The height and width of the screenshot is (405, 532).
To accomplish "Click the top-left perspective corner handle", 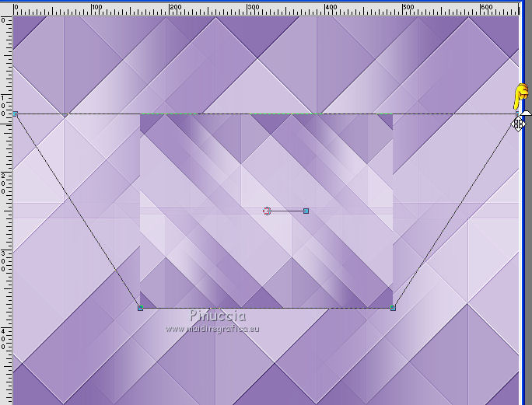I will (16, 114).
